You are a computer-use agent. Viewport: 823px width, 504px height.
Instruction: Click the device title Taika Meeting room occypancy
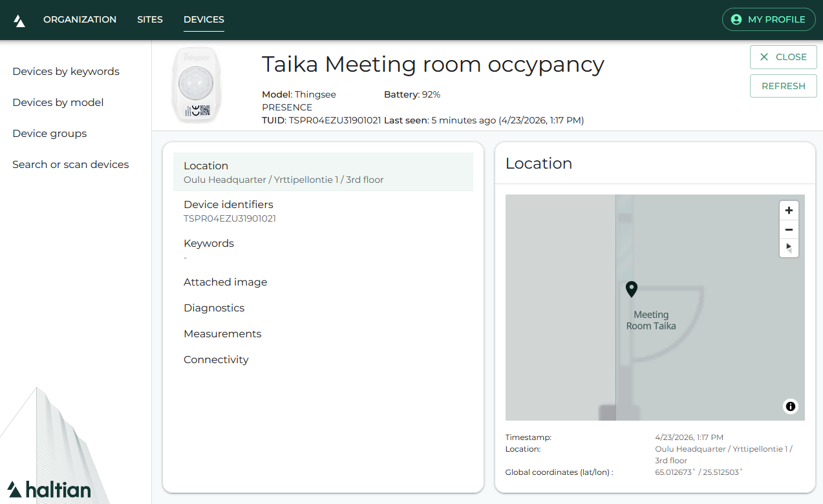pyautogui.click(x=433, y=65)
